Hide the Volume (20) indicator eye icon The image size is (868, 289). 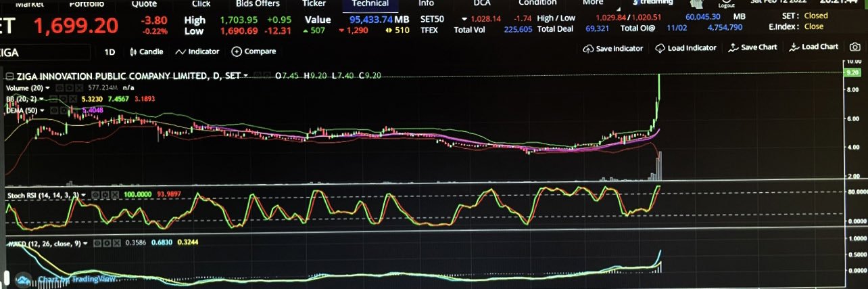point(59,88)
